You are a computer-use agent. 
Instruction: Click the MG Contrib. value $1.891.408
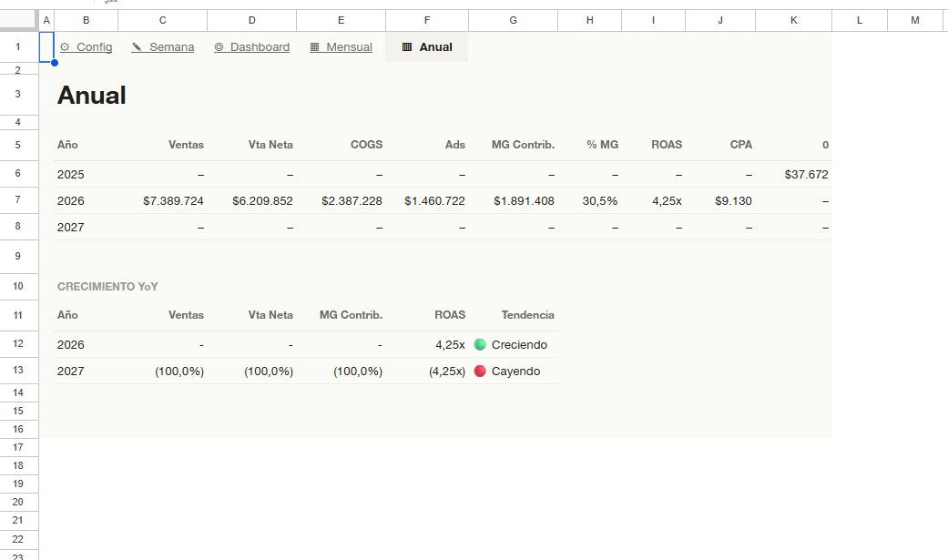525,200
